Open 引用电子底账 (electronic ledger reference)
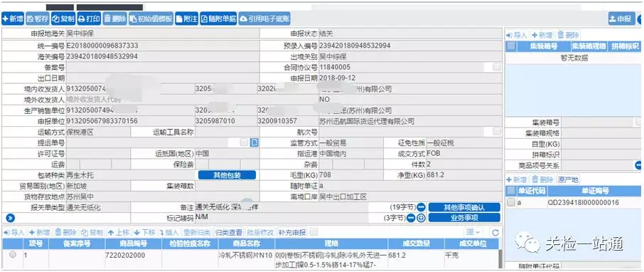 point(265,19)
